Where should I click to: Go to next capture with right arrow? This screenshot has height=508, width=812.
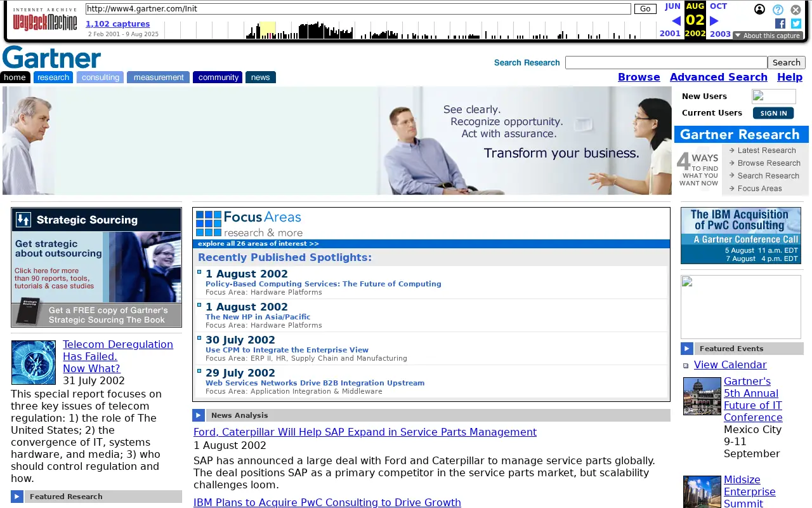tap(714, 21)
